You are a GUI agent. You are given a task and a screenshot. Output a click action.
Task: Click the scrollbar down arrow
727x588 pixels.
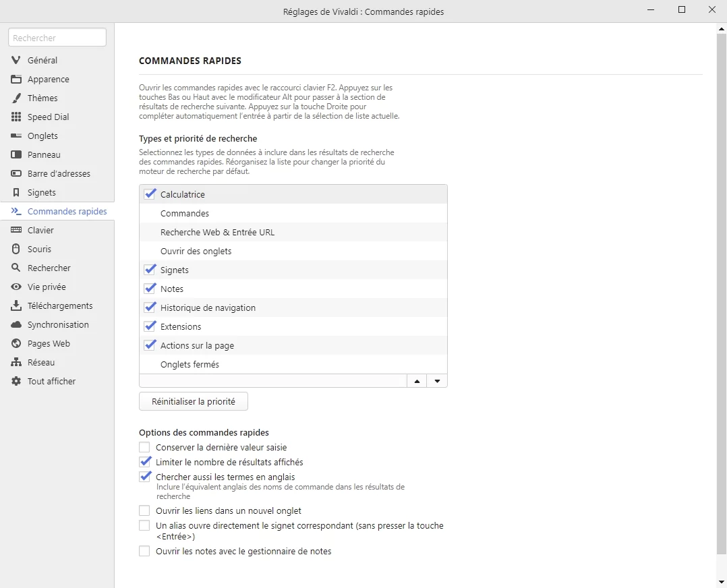coord(722,582)
